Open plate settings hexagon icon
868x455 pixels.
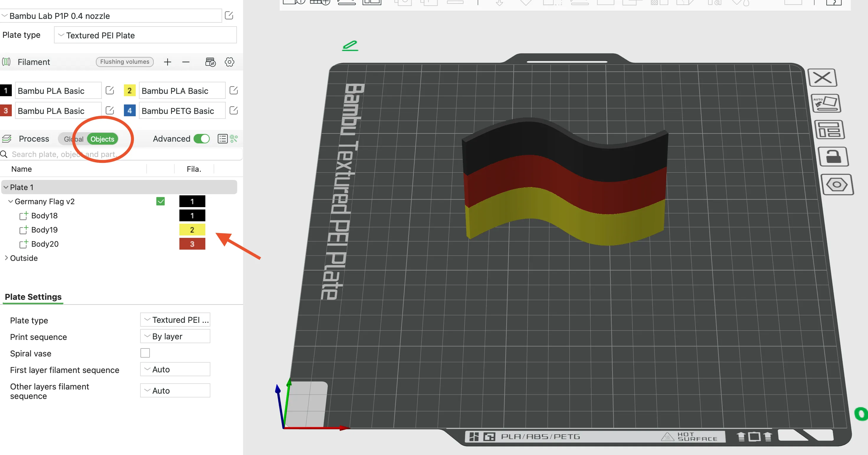[x=837, y=184]
